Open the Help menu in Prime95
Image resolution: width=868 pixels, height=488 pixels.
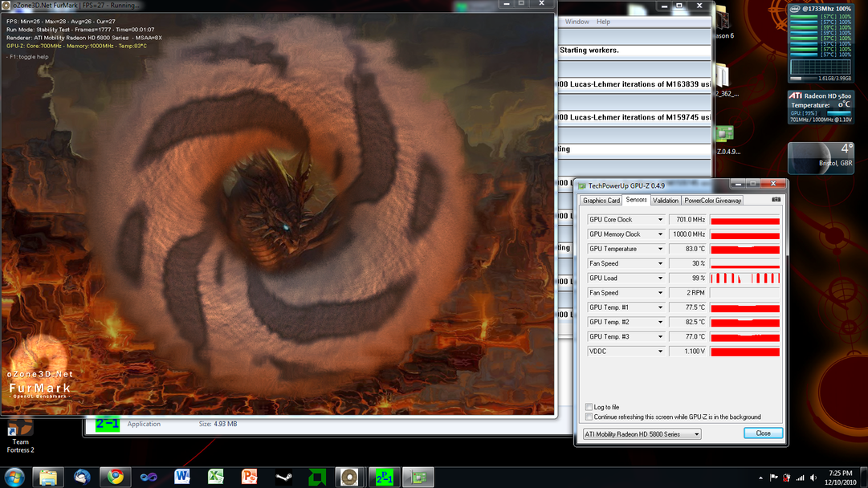point(603,22)
